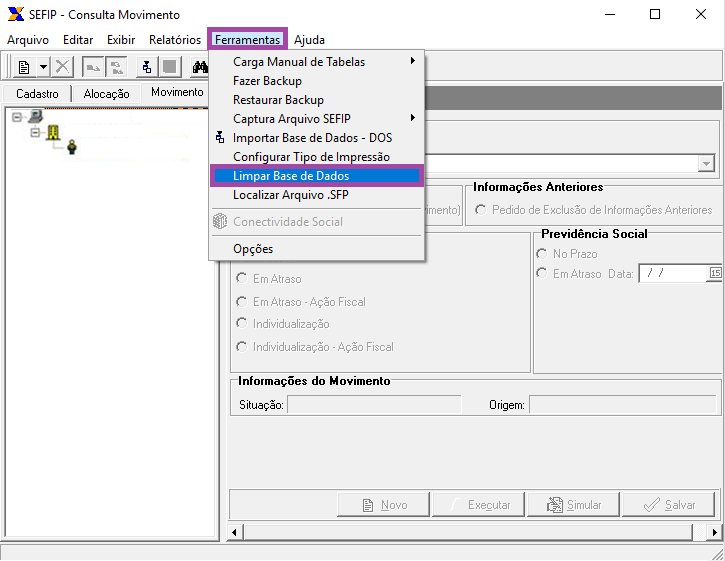Select the Em Atraso radio option
Viewport: 725px width, 561px height.
(x=241, y=278)
